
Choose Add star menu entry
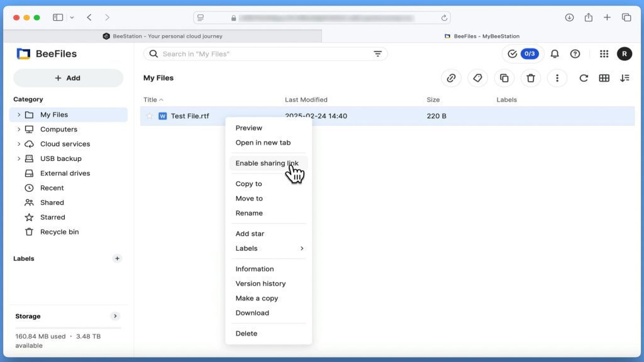point(269,234)
